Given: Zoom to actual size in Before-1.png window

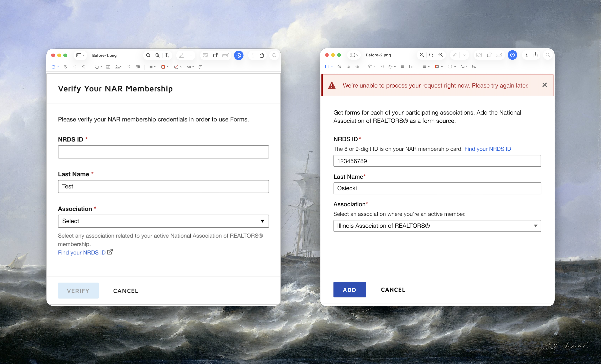Looking at the screenshot, I should (x=158, y=55).
